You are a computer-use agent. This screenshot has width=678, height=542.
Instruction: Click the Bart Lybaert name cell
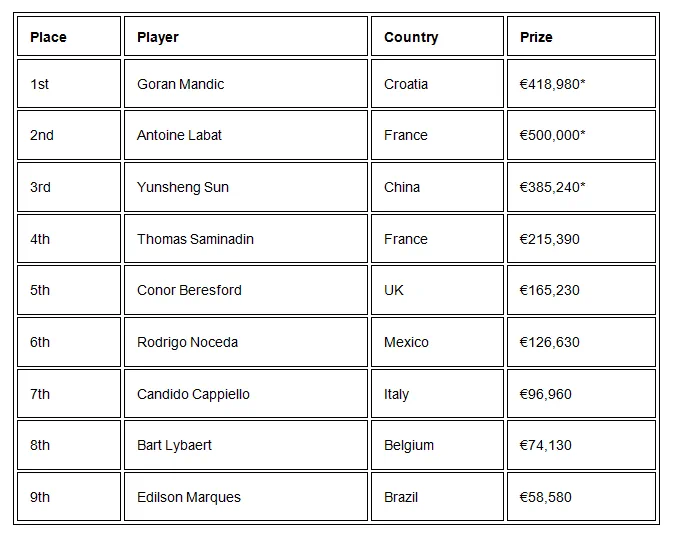coord(174,445)
